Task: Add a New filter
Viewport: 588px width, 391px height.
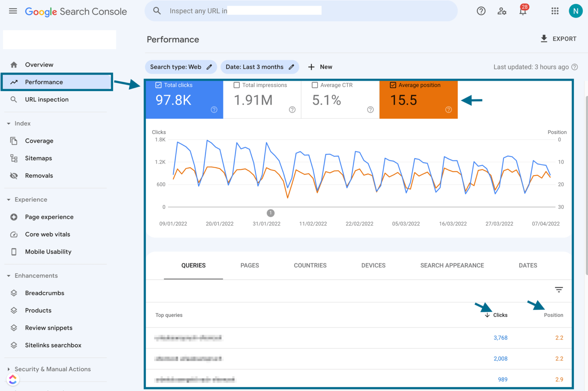Action: tap(320, 67)
